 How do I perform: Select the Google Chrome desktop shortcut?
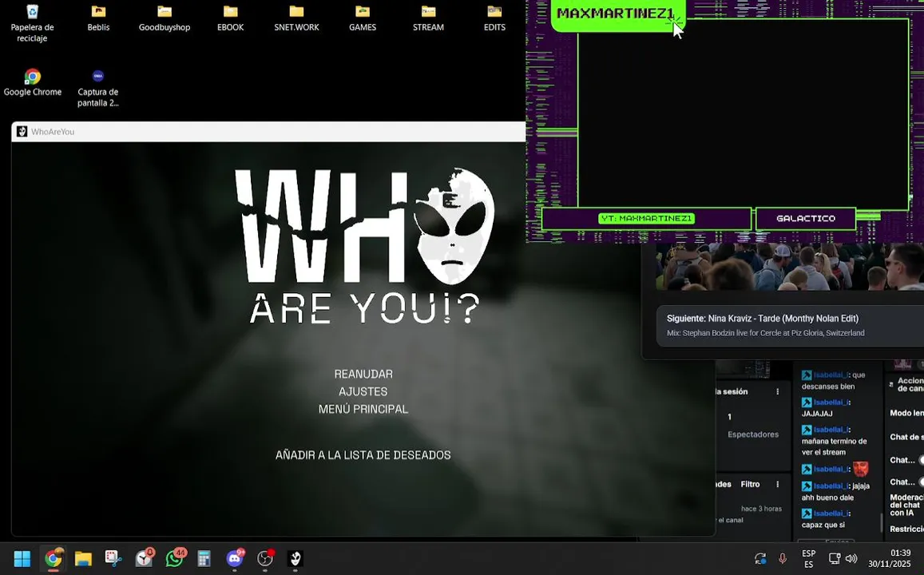(33, 82)
